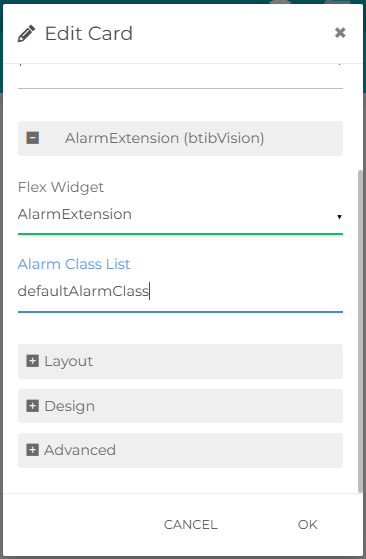
Task: Open the Flex Widget dropdown arrow
Action: [339, 217]
